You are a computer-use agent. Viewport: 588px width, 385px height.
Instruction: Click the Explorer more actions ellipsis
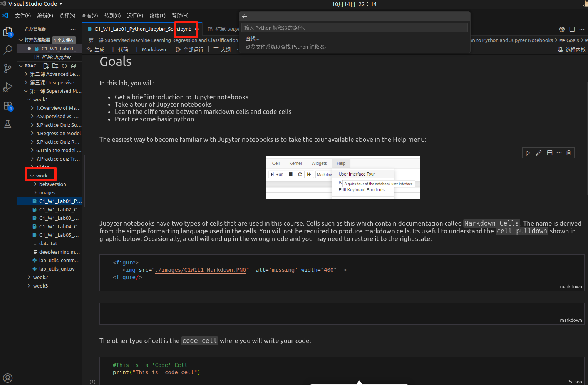(x=73, y=29)
